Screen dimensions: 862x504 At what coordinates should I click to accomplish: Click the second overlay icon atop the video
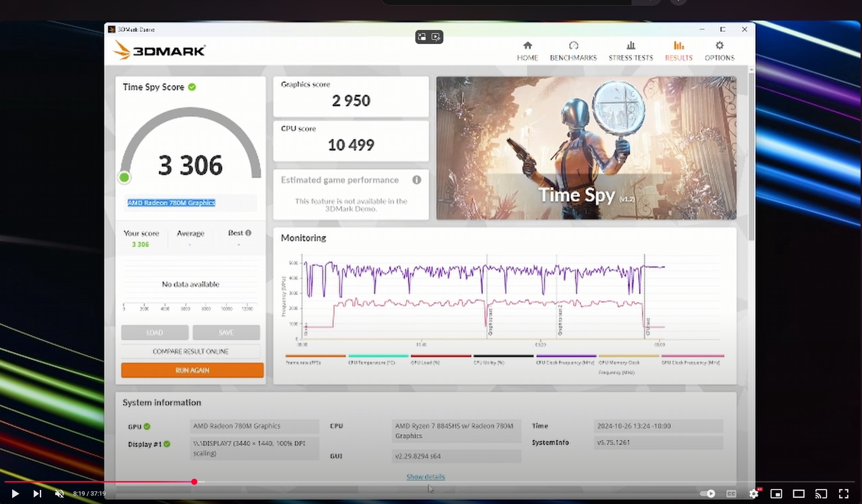[436, 37]
